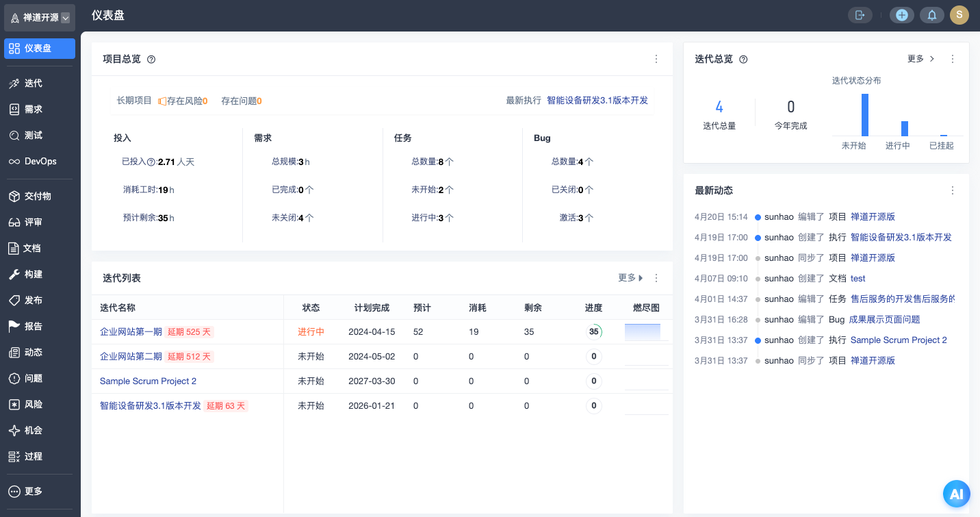The width and height of the screenshot is (980, 517).
Task: Open the 项目总览 panel options menu
Action: pyautogui.click(x=656, y=60)
